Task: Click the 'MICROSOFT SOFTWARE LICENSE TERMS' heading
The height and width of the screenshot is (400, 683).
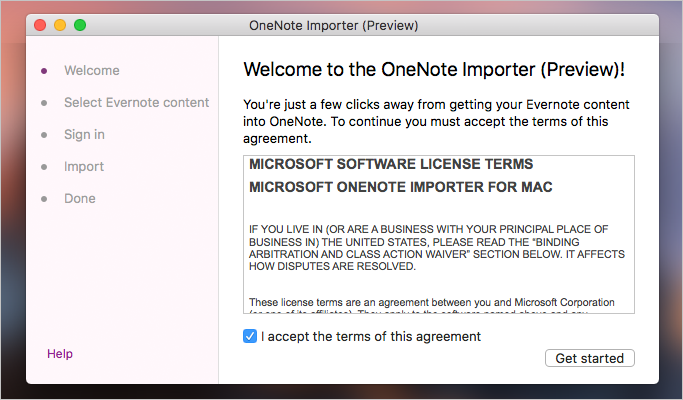Action: 391,164
